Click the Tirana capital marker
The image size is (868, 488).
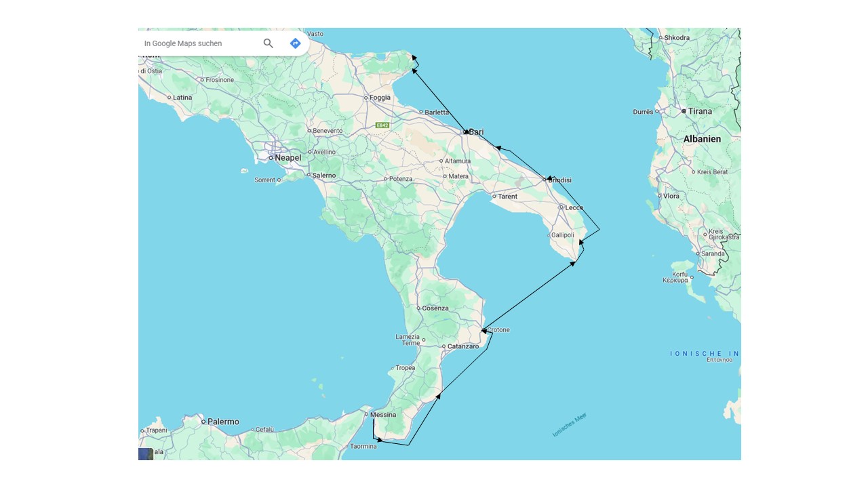coord(684,111)
